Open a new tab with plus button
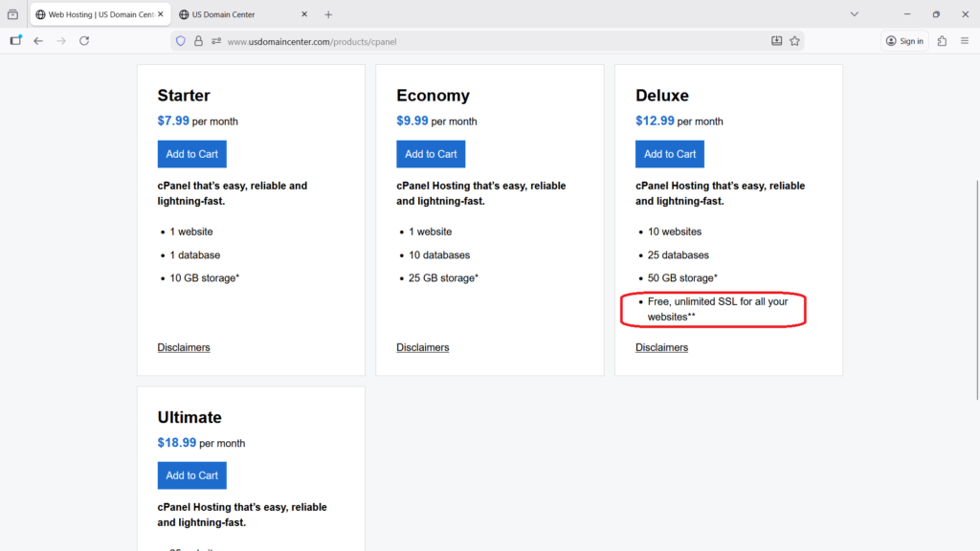Viewport: 980px width, 551px height. coord(328,14)
